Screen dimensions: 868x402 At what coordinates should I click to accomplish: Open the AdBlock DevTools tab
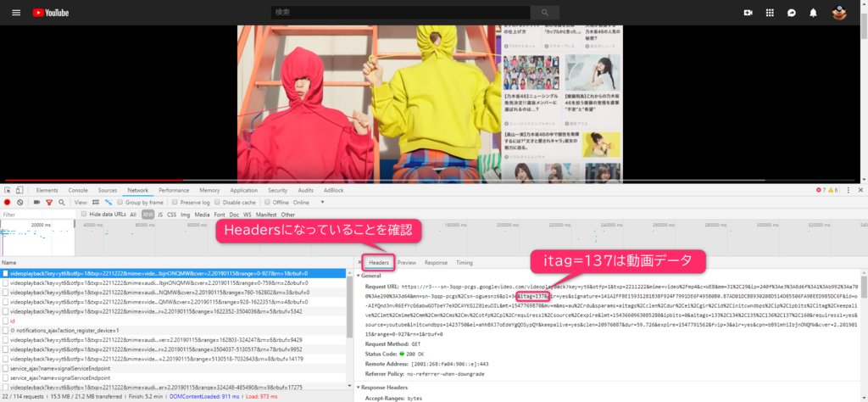tap(334, 190)
